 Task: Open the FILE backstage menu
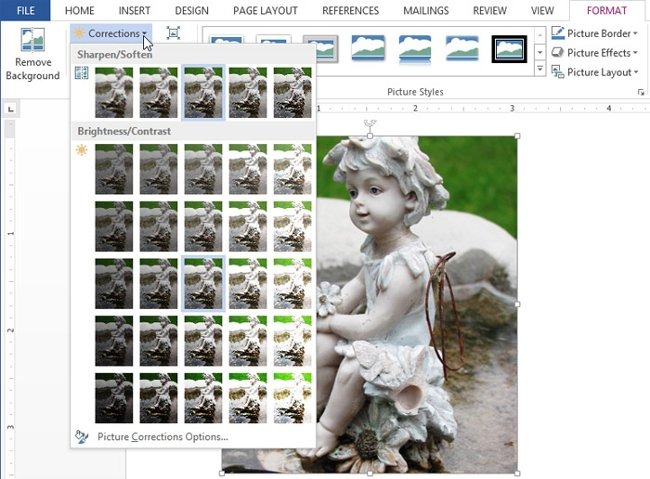[x=24, y=11]
